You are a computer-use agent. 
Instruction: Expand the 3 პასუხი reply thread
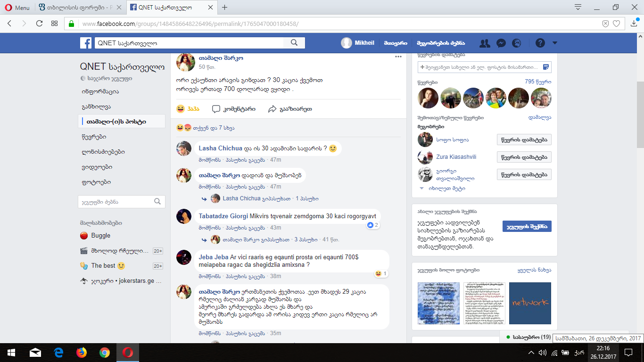(305, 239)
